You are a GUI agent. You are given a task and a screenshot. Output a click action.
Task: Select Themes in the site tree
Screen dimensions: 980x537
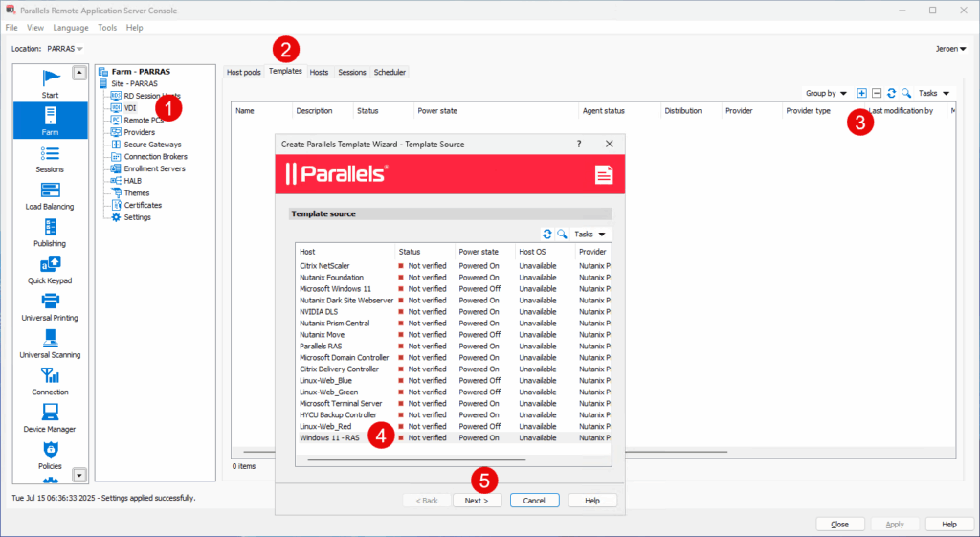click(136, 193)
